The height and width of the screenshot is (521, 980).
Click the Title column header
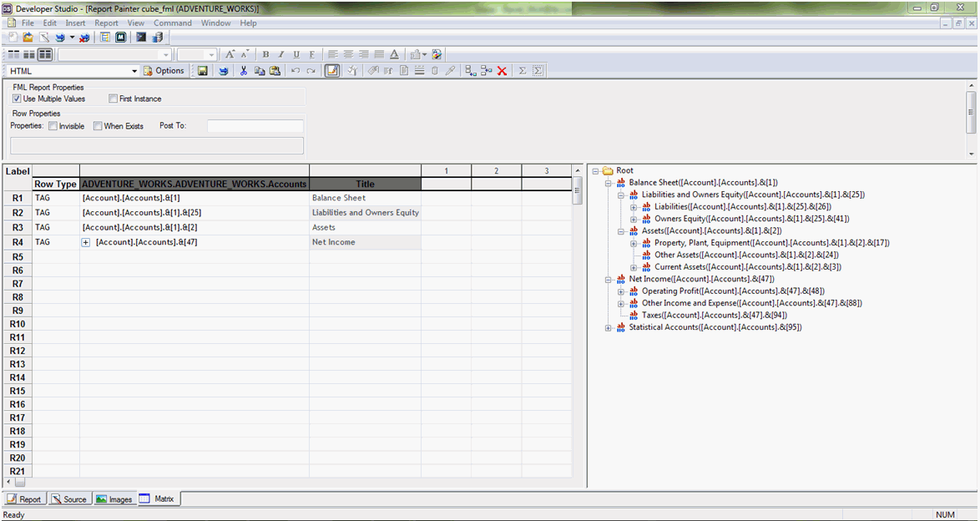[x=365, y=184]
